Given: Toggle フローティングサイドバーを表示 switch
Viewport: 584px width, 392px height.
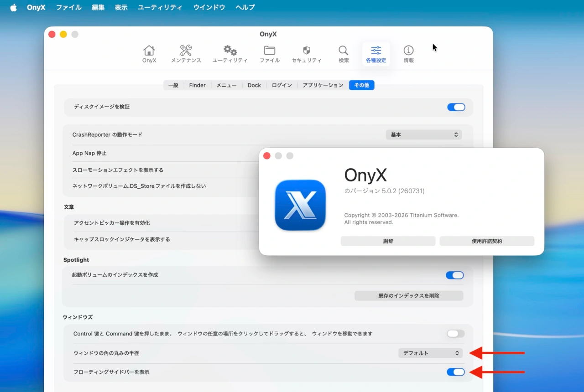Looking at the screenshot, I should (456, 372).
